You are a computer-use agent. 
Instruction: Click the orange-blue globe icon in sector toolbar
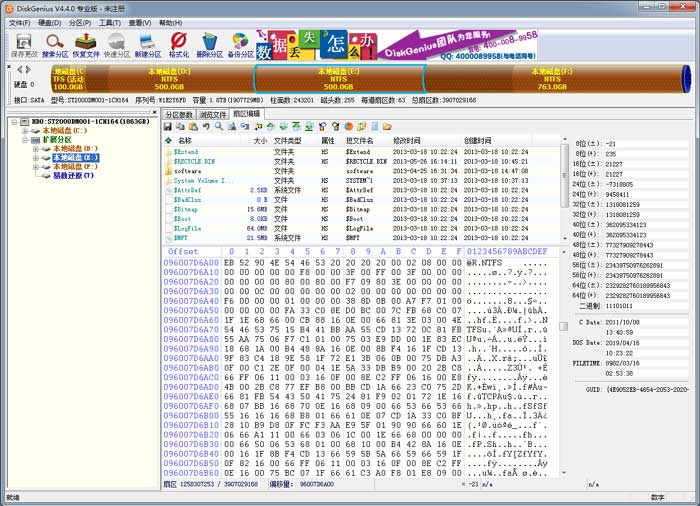point(348,127)
